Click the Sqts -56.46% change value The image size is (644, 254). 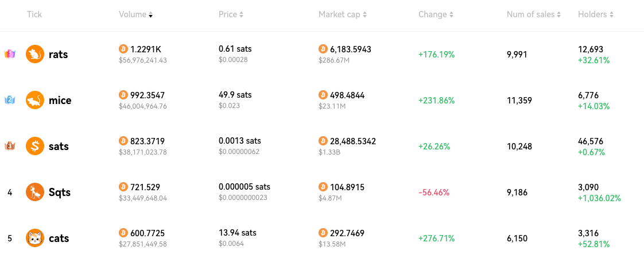point(434,193)
